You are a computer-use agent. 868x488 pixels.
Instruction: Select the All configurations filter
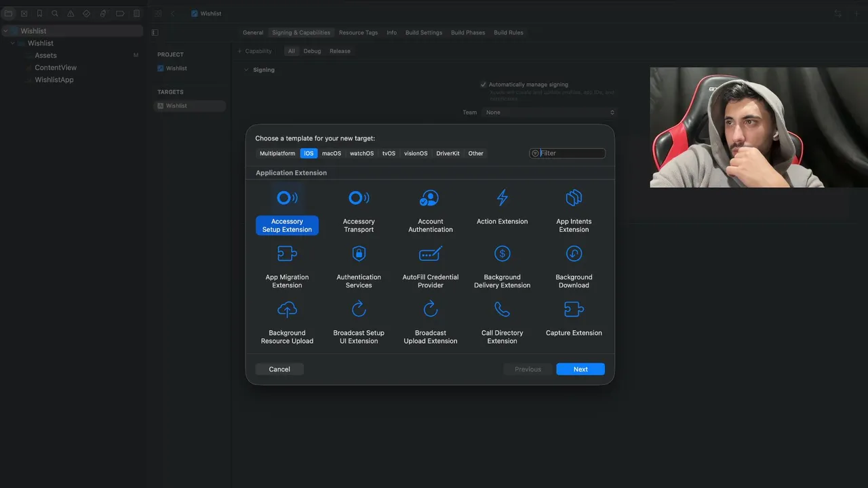click(292, 52)
